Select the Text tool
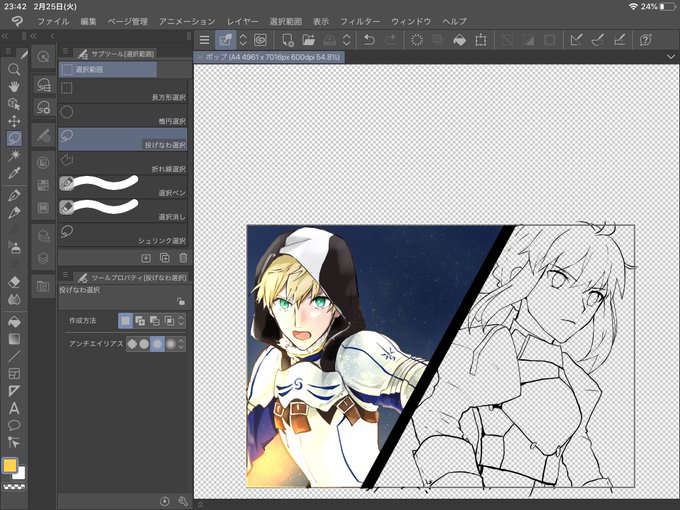680x510 pixels. pyautogui.click(x=14, y=409)
